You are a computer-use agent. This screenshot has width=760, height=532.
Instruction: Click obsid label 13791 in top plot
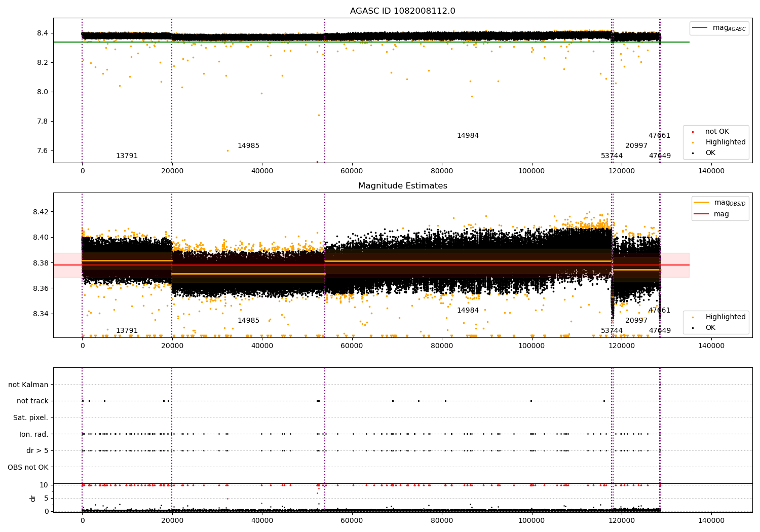(127, 156)
